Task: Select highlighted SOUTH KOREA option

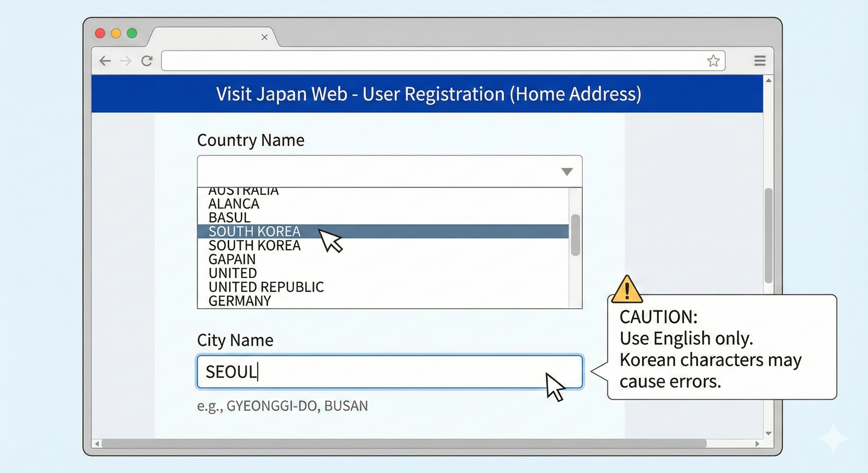Action: pyautogui.click(x=254, y=231)
